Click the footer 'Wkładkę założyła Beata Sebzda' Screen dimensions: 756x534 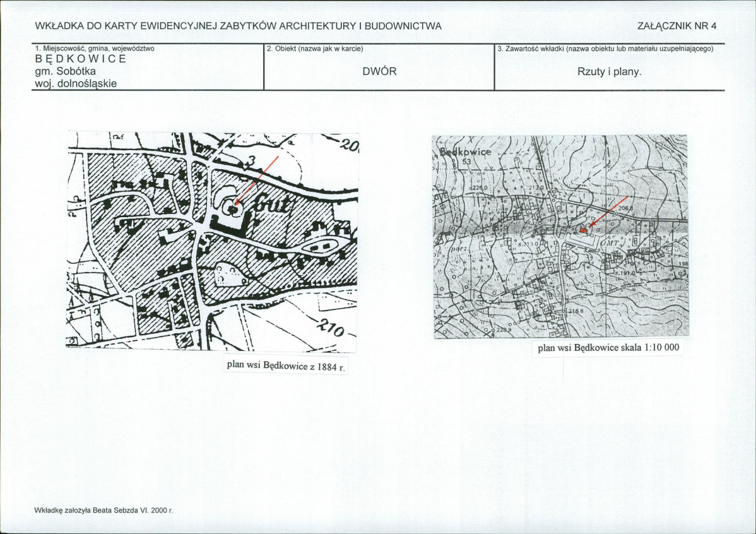click(x=103, y=510)
